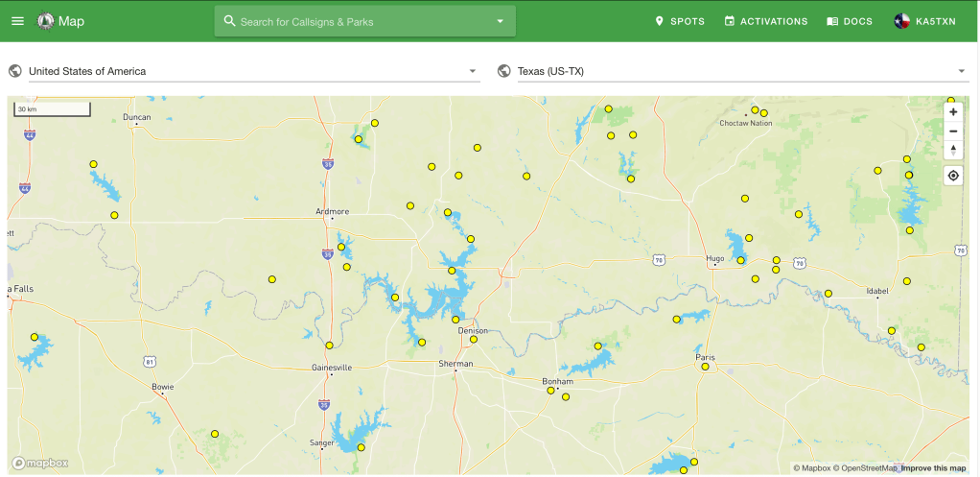Zoom in on the map
The height and width of the screenshot is (477, 980).
tap(952, 112)
